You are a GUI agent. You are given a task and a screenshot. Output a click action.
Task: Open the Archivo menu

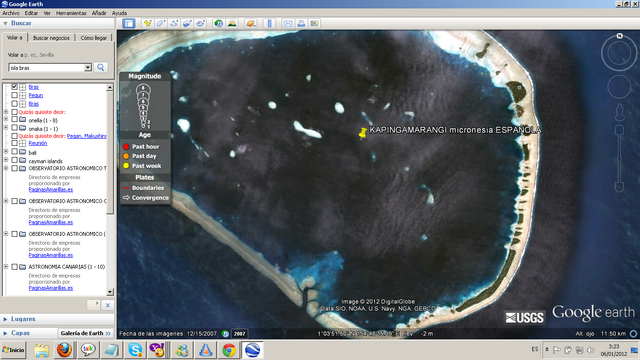click(x=11, y=13)
